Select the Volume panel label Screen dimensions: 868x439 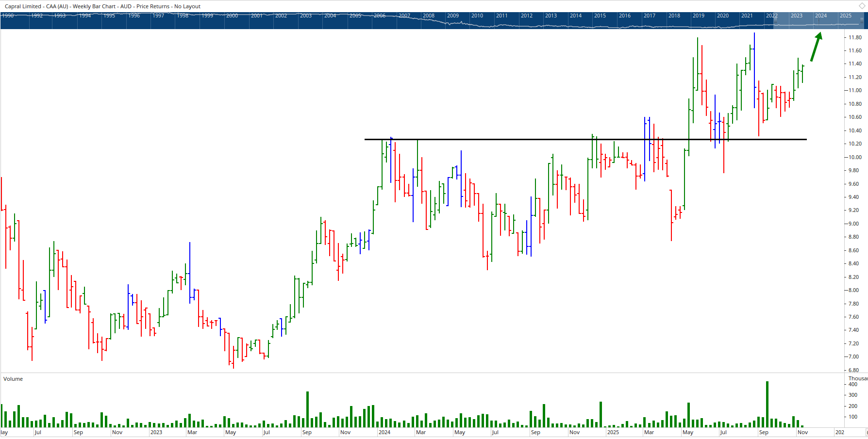coord(13,379)
